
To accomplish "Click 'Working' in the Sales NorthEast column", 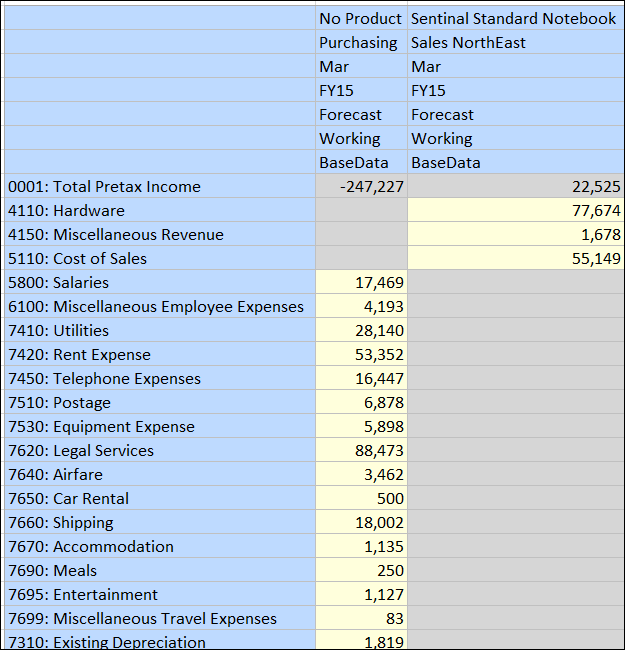I will tap(516, 138).
